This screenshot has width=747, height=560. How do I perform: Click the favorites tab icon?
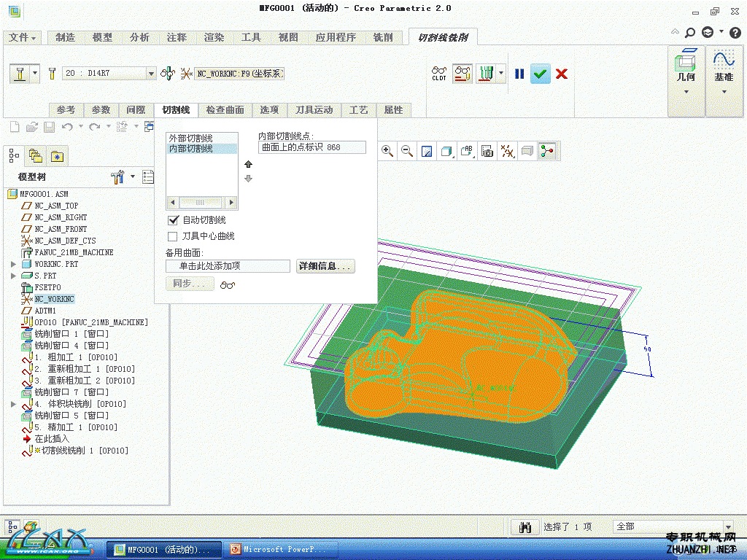[x=57, y=156]
